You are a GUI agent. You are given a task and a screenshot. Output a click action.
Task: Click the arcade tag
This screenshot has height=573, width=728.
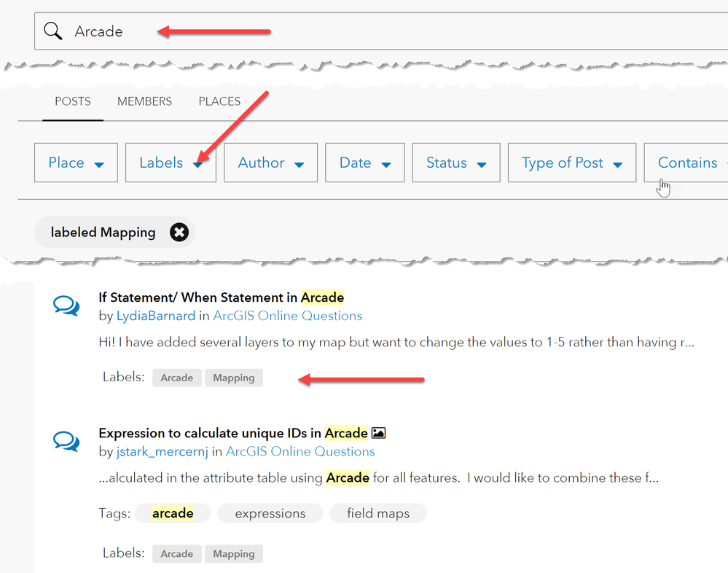[x=173, y=513]
